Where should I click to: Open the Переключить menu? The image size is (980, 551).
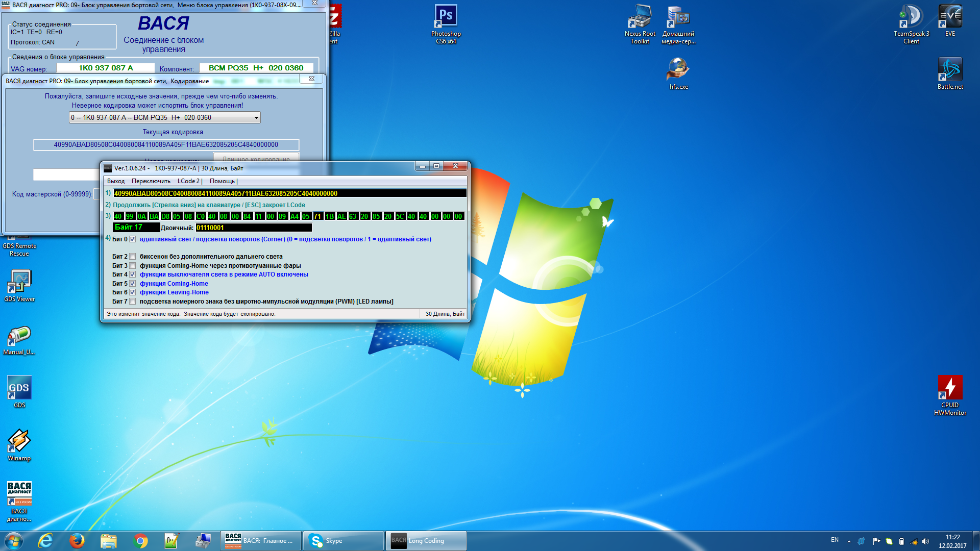(x=151, y=181)
